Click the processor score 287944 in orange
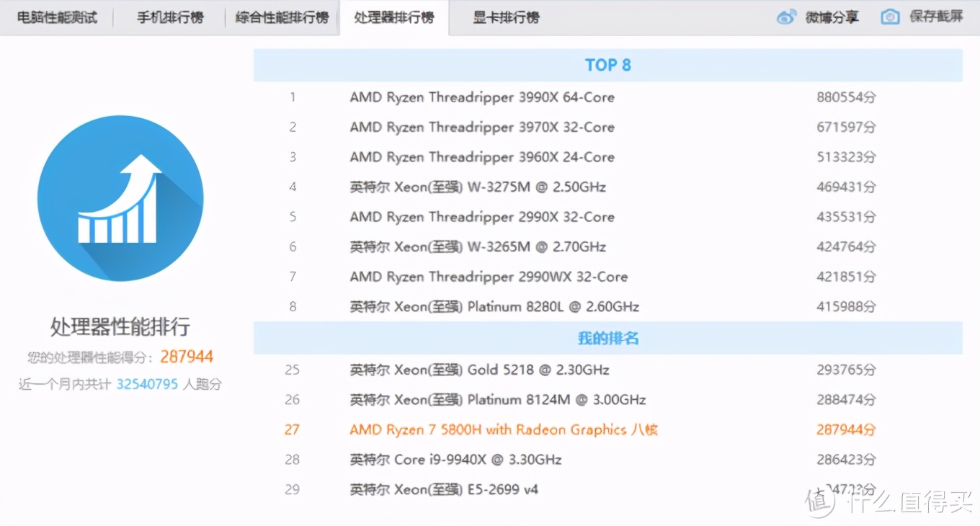Image resolution: width=980 pixels, height=526 pixels. 187,356
